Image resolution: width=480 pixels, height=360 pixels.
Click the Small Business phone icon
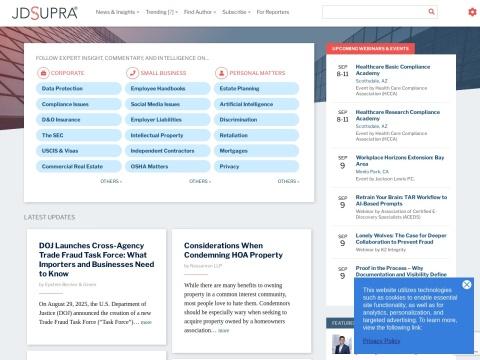132,73
